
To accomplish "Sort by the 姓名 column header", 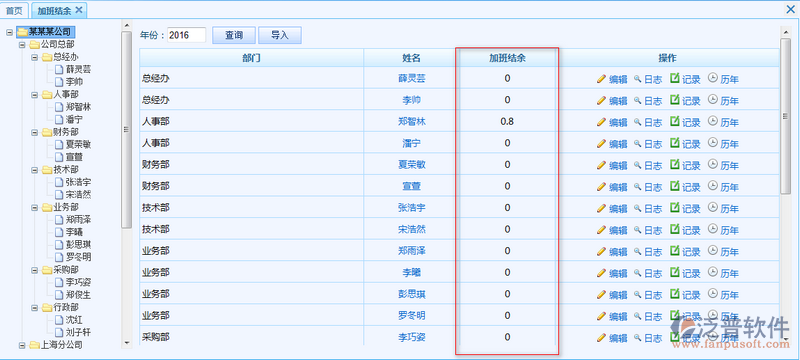I will click(411, 58).
